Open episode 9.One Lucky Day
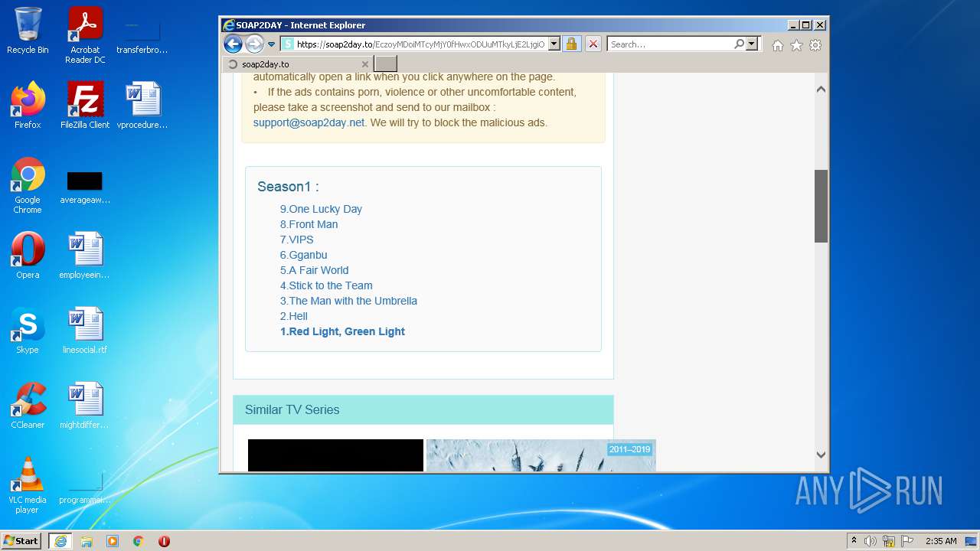980x551 pixels. pos(321,209)
